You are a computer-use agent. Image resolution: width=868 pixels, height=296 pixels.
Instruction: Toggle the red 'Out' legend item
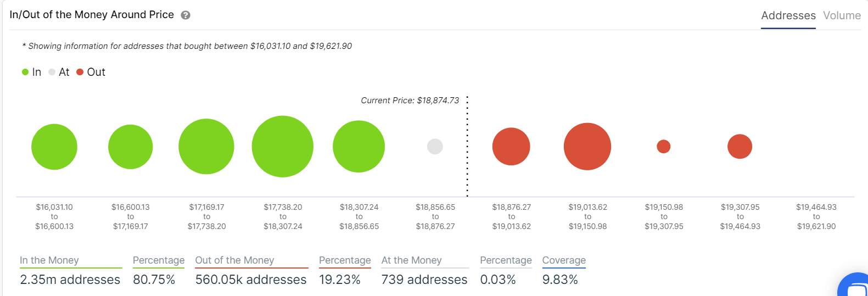tap(91, 72)
